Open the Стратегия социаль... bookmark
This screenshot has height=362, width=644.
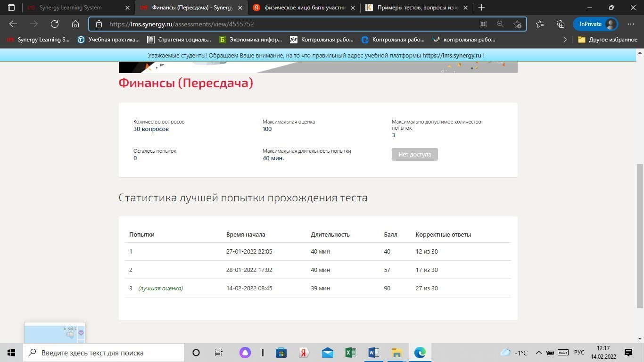[x=179, y=40]
